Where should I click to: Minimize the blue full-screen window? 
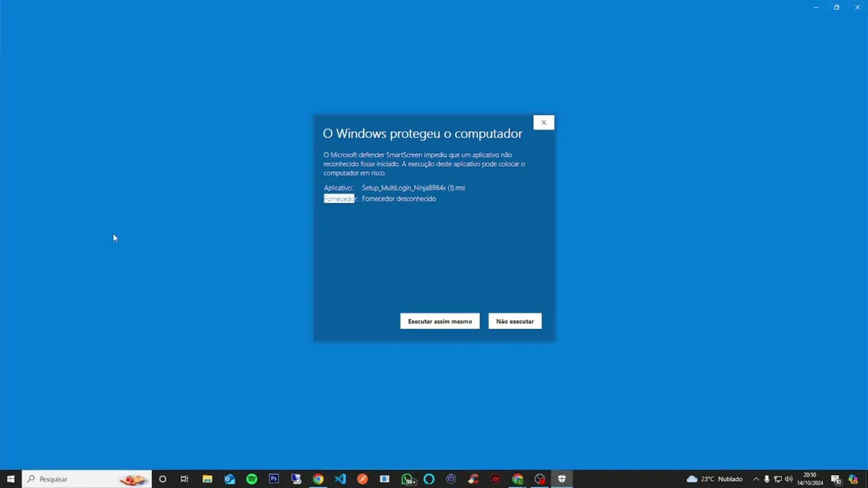tap(816, 7)
